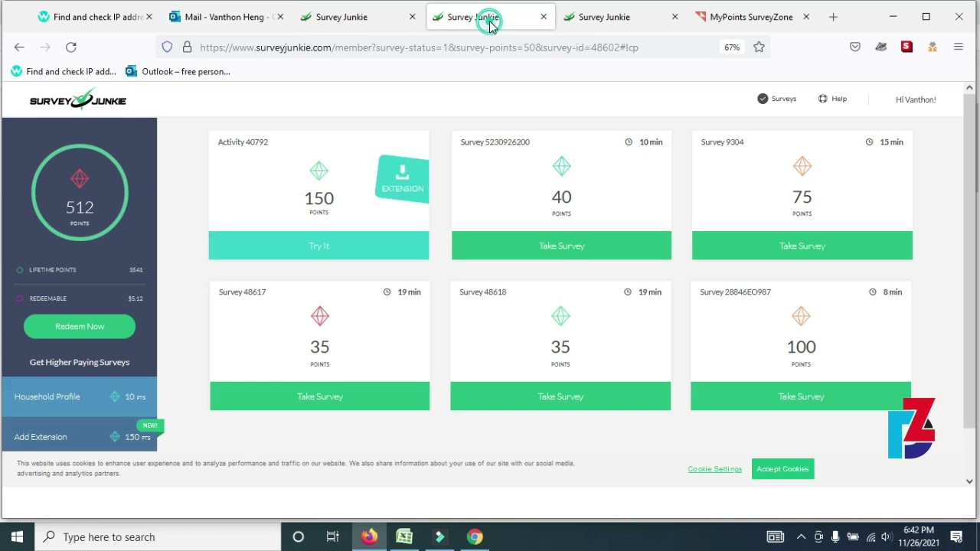Screen dimensions: 980x551
Task: Click the scroll down arrow of the page
Action: 969,481
